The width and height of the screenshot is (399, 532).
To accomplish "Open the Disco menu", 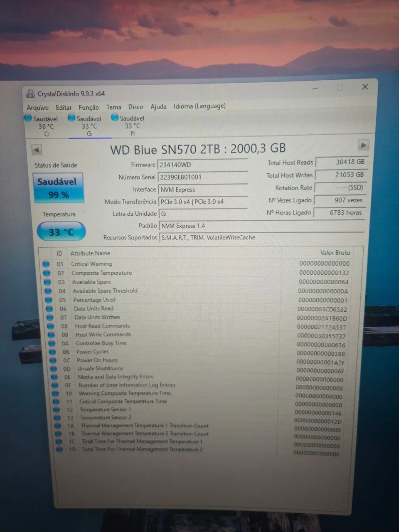I will (135, 107).
